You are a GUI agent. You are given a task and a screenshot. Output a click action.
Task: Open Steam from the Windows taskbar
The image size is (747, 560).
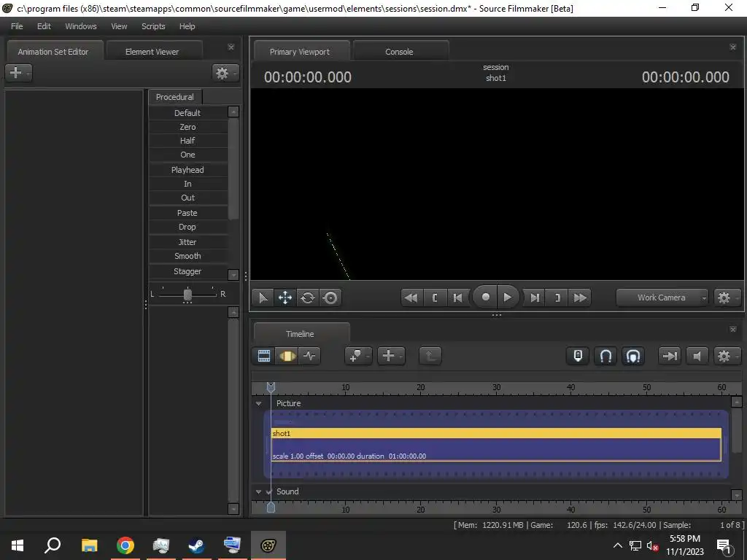pyautogui.click(x=196, y=545)
